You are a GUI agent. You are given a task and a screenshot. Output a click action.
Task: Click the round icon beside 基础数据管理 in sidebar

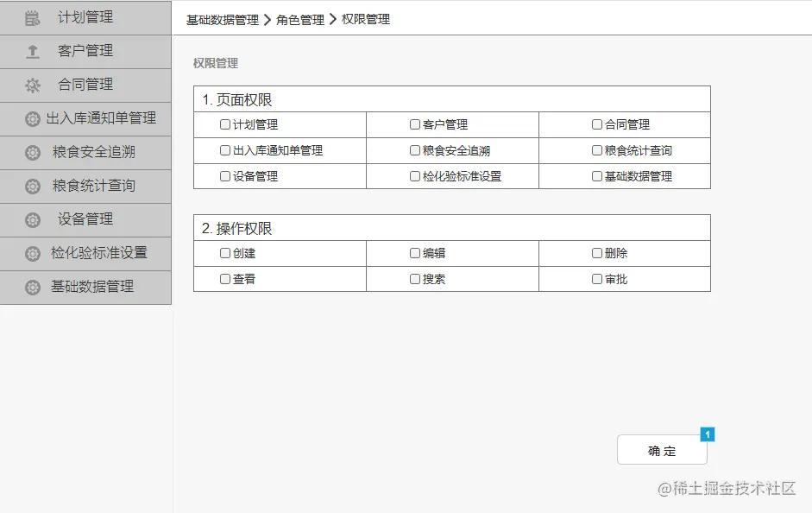point(33,287)
